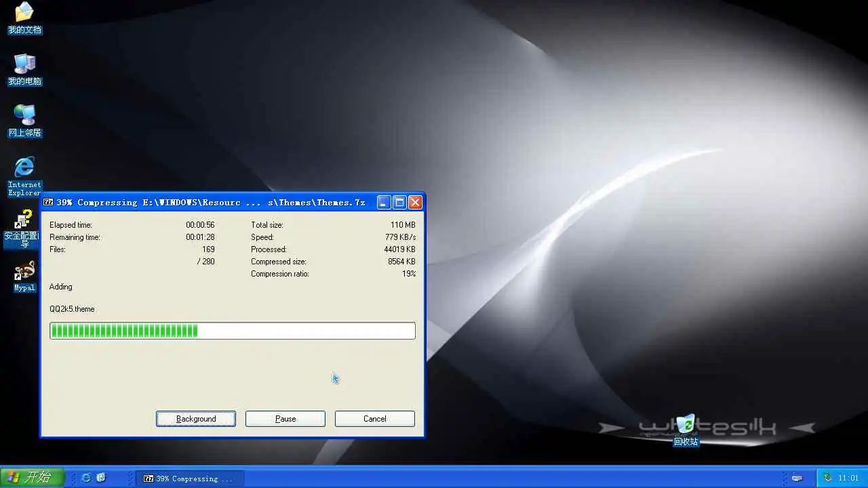
Task: Click the "Elapsed time:" label
Action: [71, 225]
